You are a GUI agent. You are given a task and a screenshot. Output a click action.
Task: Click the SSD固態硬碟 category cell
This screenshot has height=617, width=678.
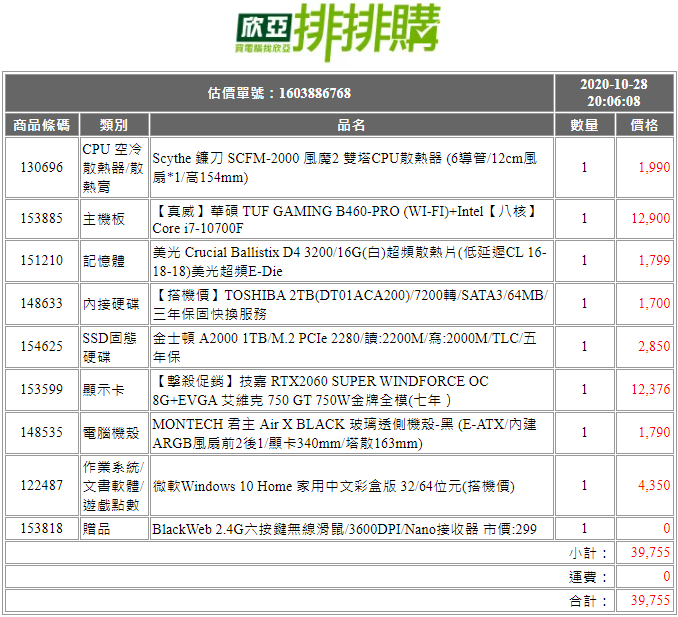[114, 347]
